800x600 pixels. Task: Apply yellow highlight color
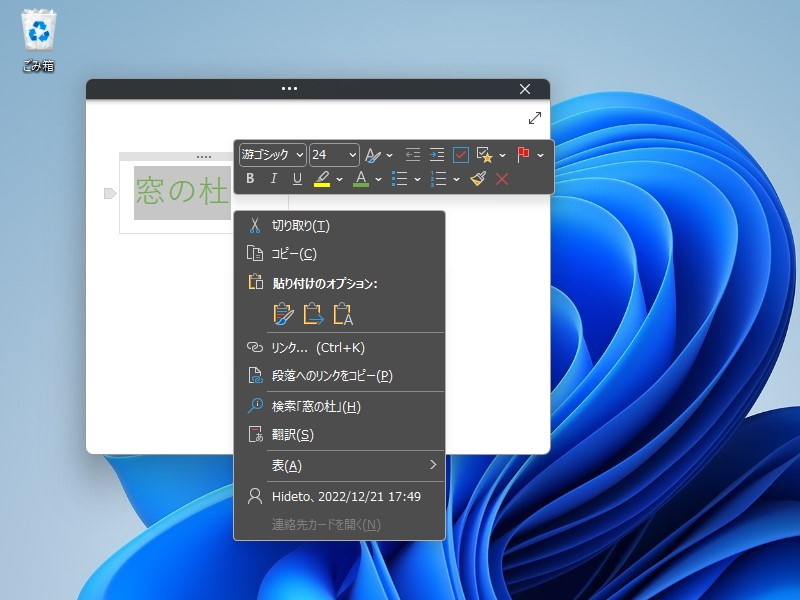(x=321, y=179)
